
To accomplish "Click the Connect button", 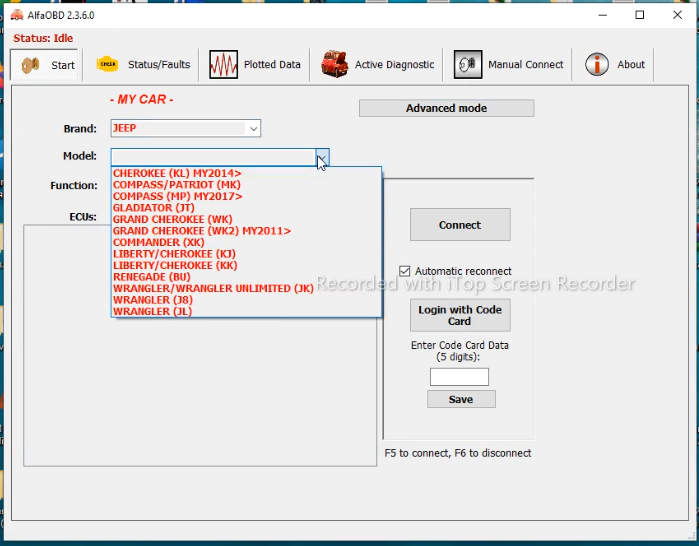I will 460,225.
